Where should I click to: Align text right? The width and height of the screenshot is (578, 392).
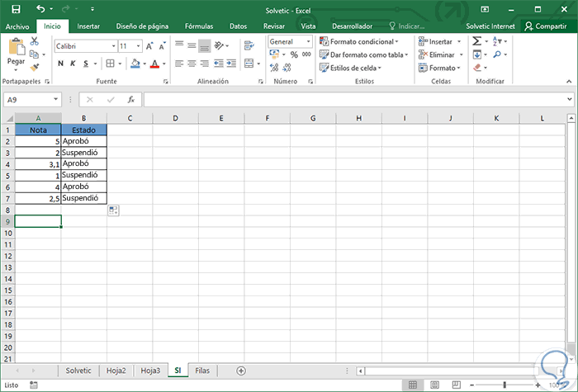204,64
